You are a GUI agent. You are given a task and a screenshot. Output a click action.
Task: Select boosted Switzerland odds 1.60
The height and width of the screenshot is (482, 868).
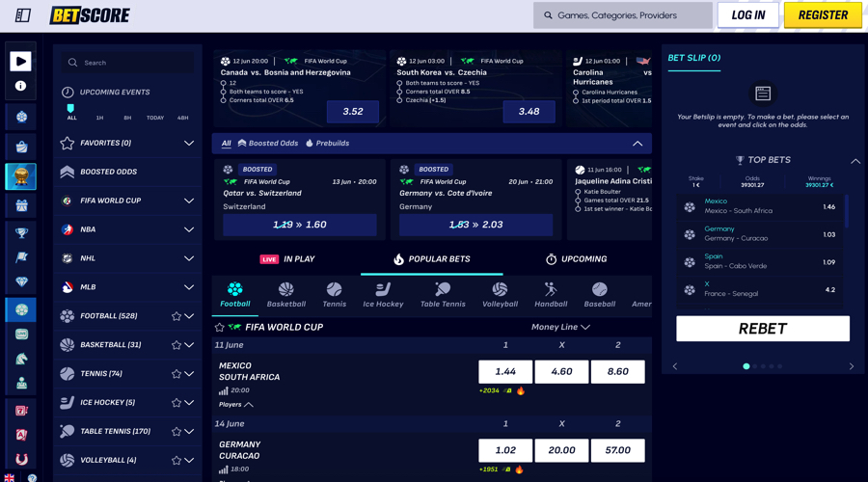(x=300, y=225)
